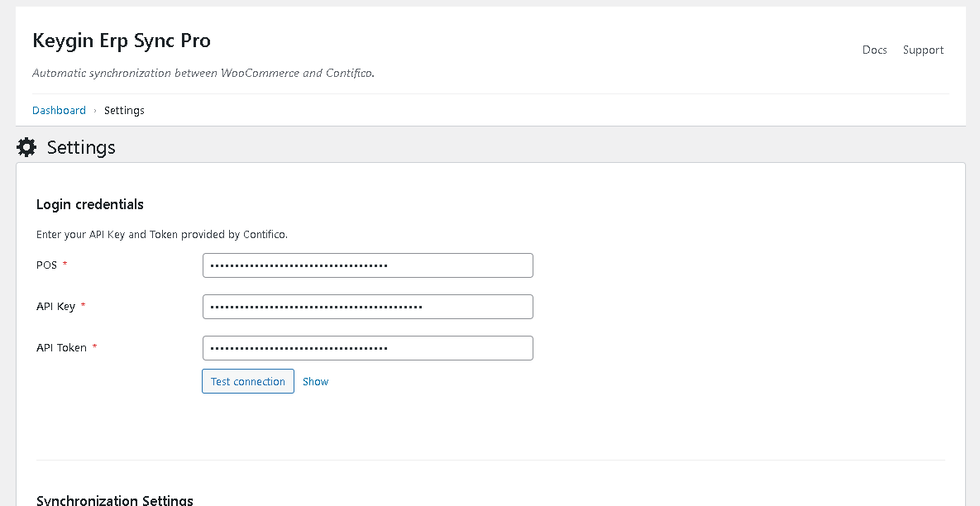980x506 pixels.
Task: Click the Automatic synchronization subtitle text
Action: pos(203,73)
